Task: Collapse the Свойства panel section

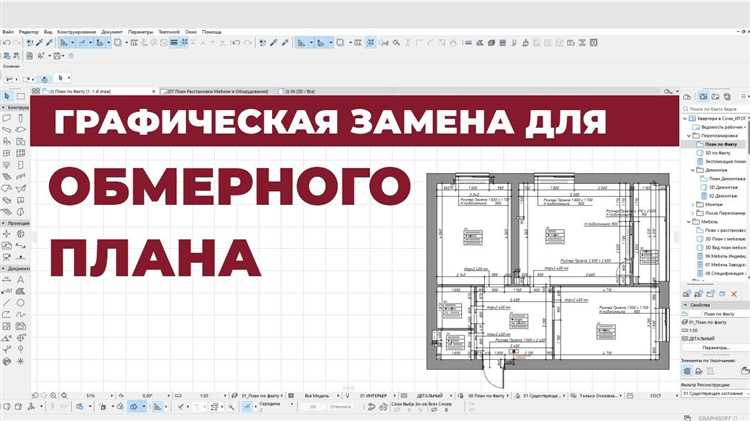Action: coord(685,305)
